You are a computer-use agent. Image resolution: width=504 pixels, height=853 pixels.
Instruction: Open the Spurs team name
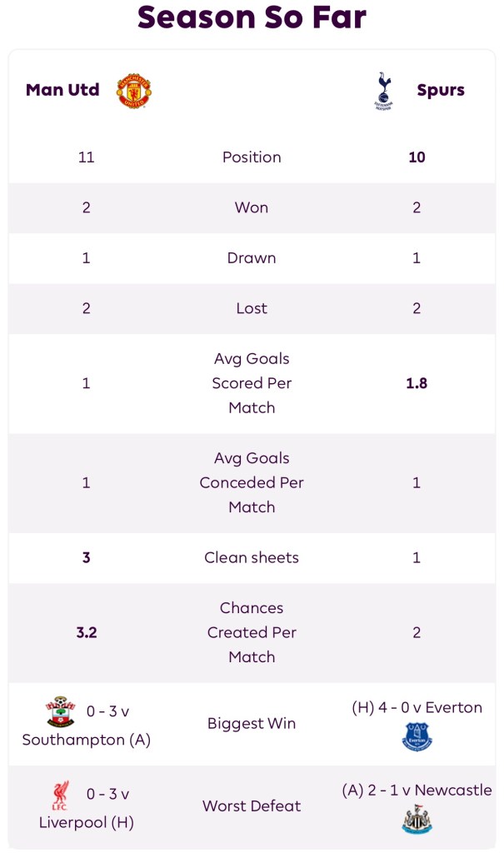tap(441, 90)
